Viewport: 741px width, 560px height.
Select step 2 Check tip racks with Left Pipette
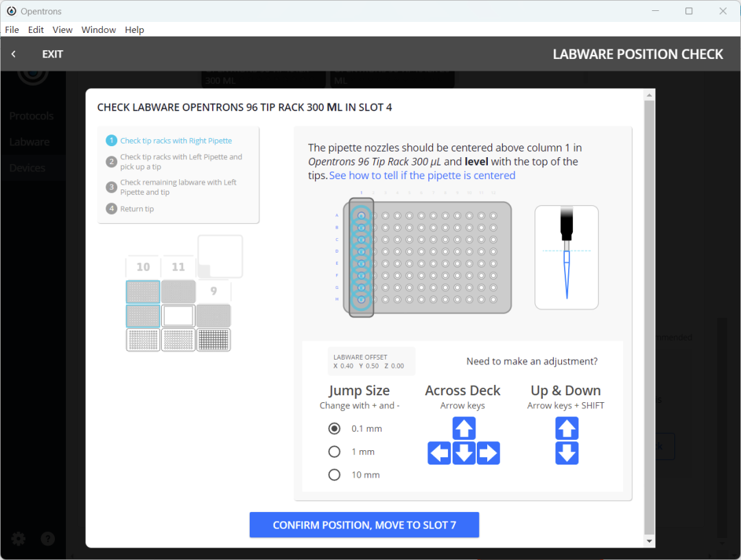[x=174, y=162]
